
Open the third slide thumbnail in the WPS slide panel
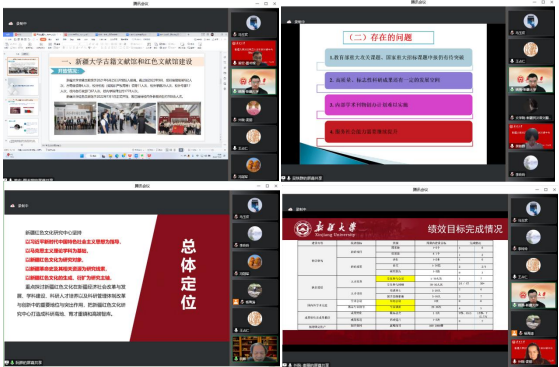click(x=23, y=106)
